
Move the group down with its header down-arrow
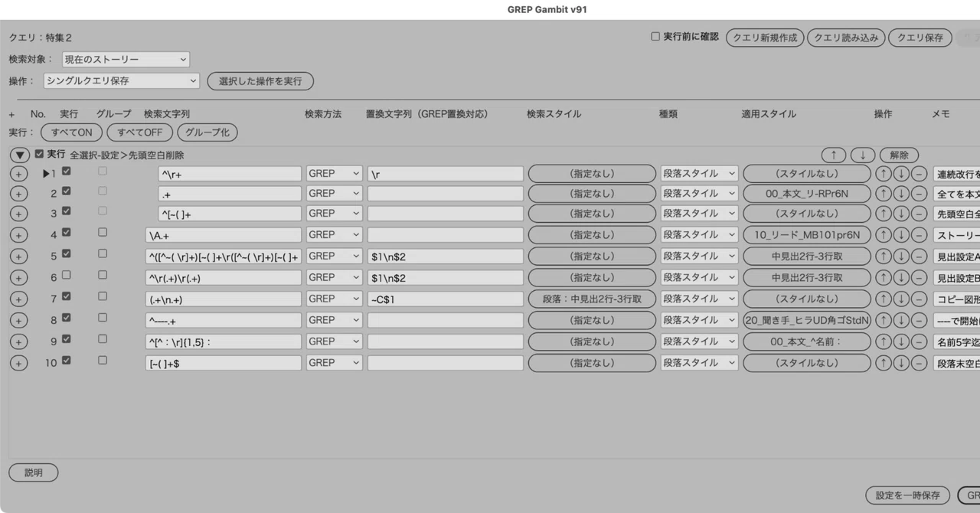point(863,155)
